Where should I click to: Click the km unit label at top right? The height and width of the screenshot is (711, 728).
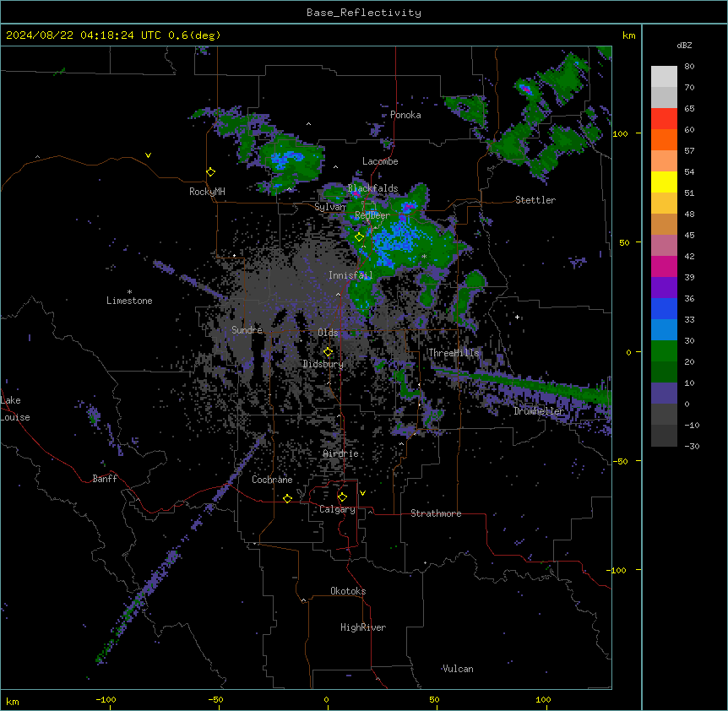click(x=628, y=35)
